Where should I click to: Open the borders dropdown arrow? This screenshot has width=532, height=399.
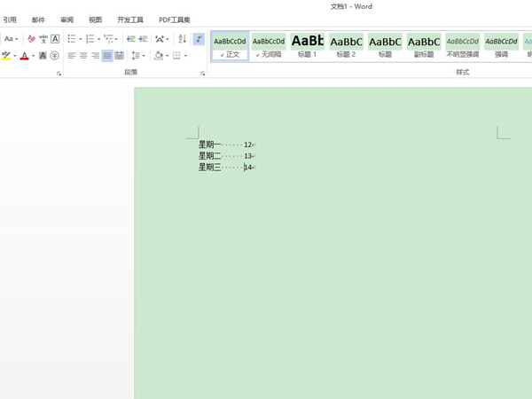185,56
